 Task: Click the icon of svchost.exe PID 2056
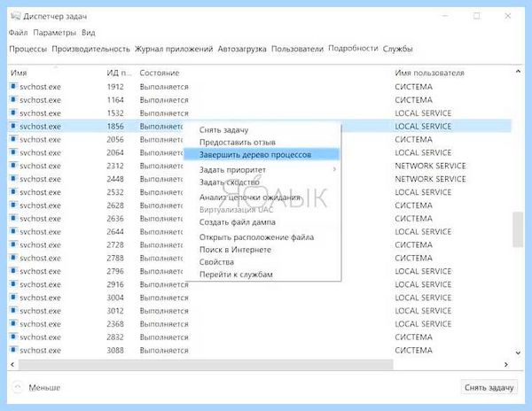click(x=13, y=139)
